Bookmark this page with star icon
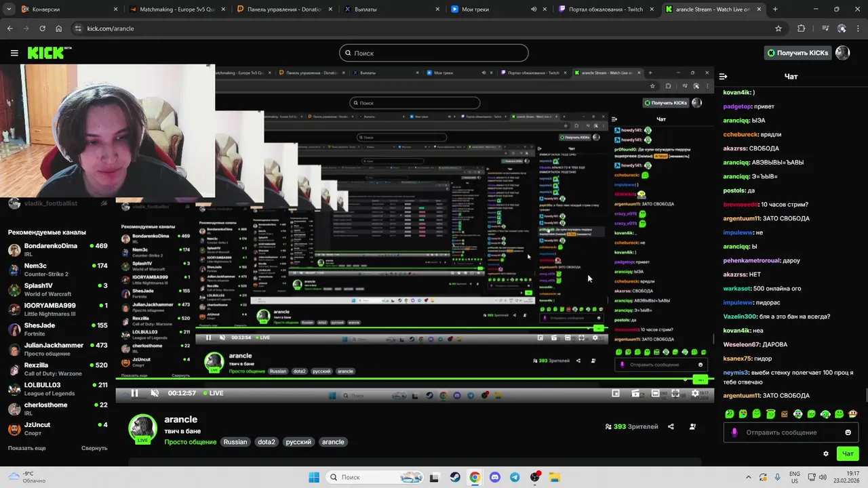The width and height of the screenshot is (868, 488). [778, 28]
